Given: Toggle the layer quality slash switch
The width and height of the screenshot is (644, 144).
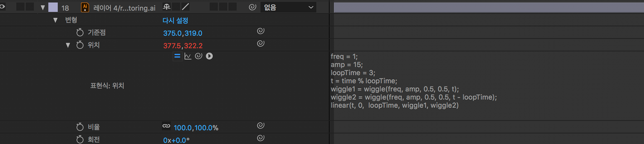Looking at the screenshot, I should pos(185,6).
